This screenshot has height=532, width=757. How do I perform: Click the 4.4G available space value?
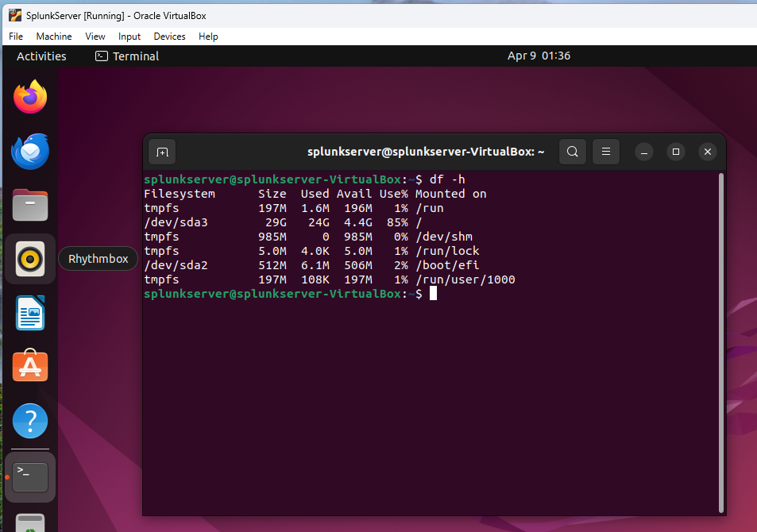[x=358, y=222]
